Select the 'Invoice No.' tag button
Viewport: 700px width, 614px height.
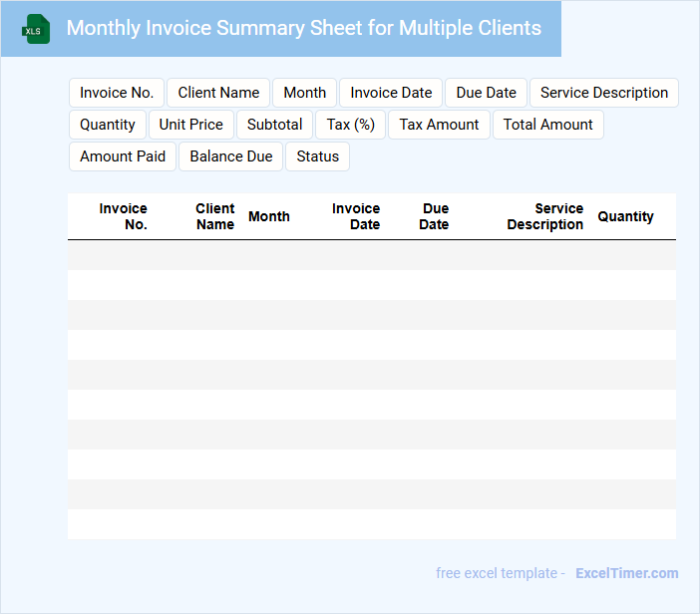pyautogui.click(x=117, y=93)
